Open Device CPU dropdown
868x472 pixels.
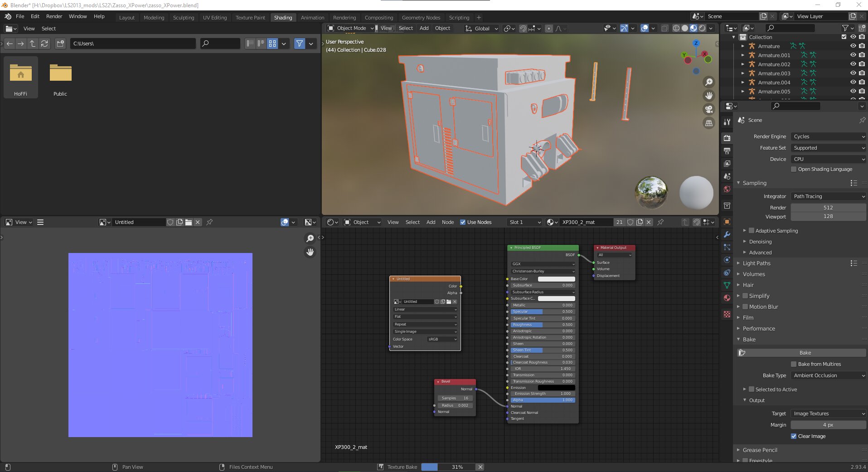[829, 159]
